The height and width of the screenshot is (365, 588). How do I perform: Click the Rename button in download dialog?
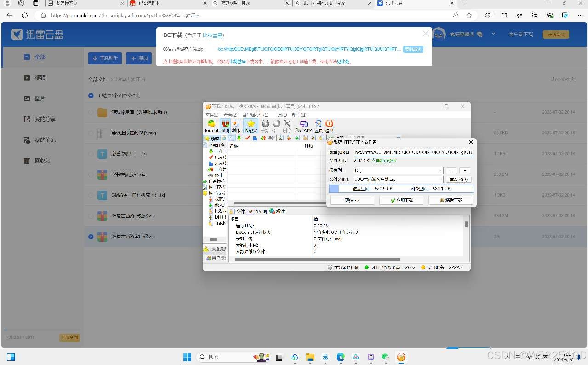[458, 180]
